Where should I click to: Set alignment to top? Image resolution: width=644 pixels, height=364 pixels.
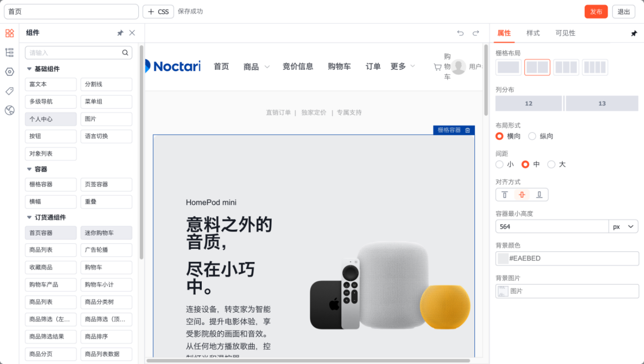click(x=505, y=195)
